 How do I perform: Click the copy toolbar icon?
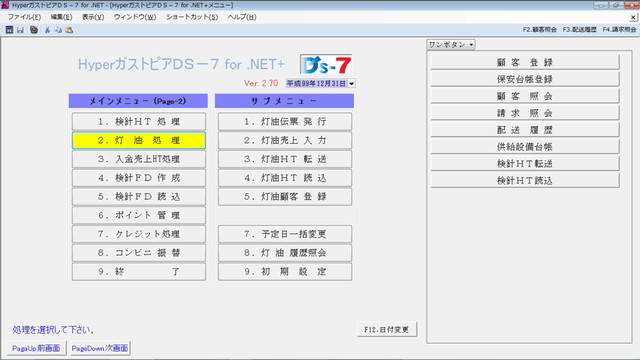[x=58, y=30]
